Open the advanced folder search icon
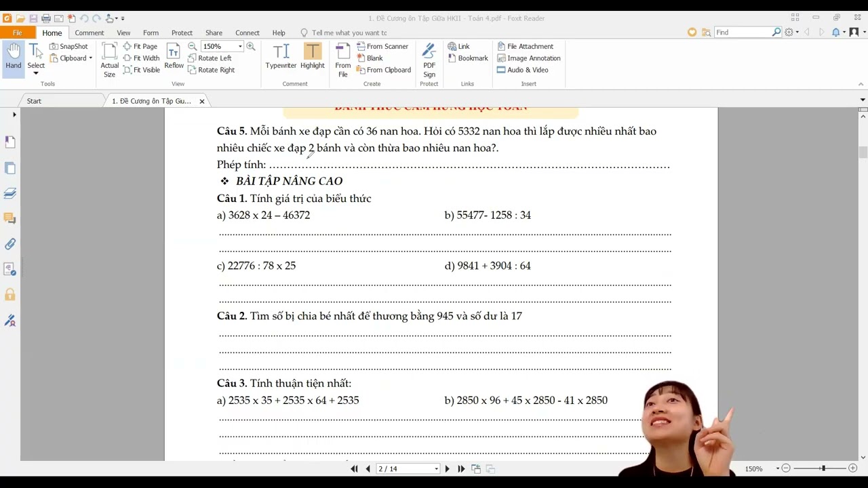This screenshot has width=868, height=488. (706, 32)
